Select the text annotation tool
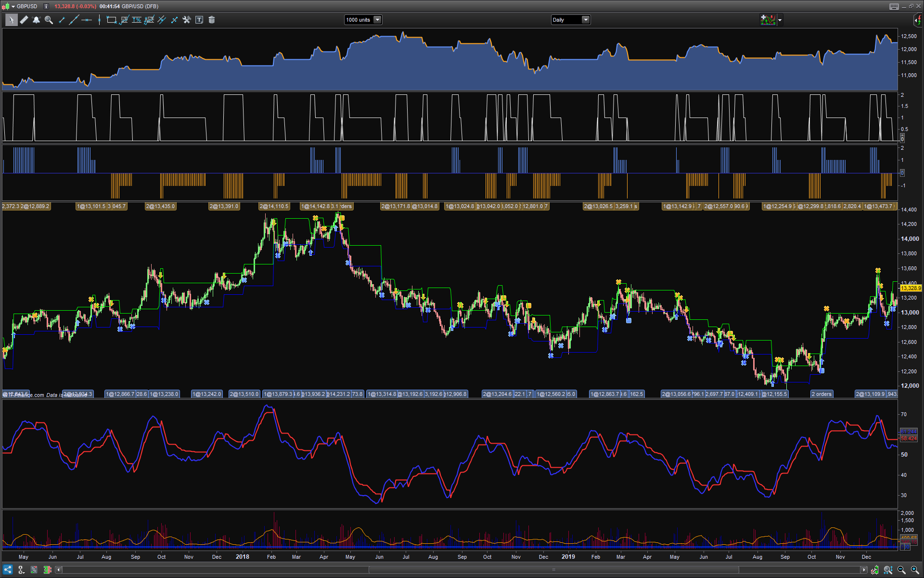924x578 pixels. tap(199, 20)
